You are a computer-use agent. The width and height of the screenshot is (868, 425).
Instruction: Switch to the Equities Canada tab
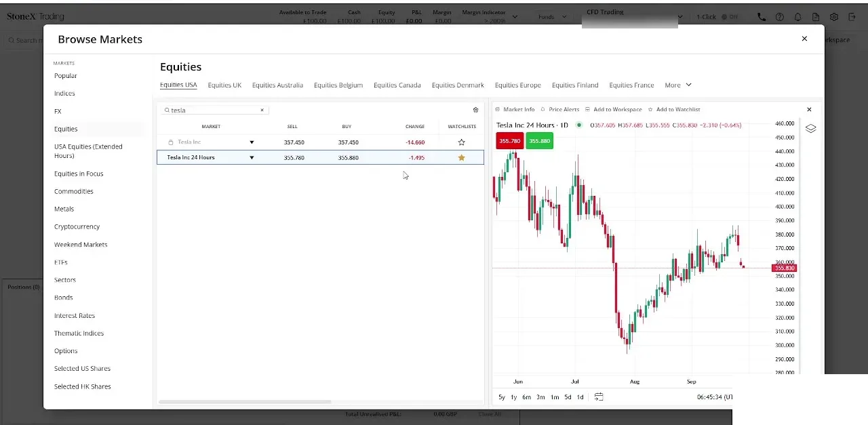[397, 85]
